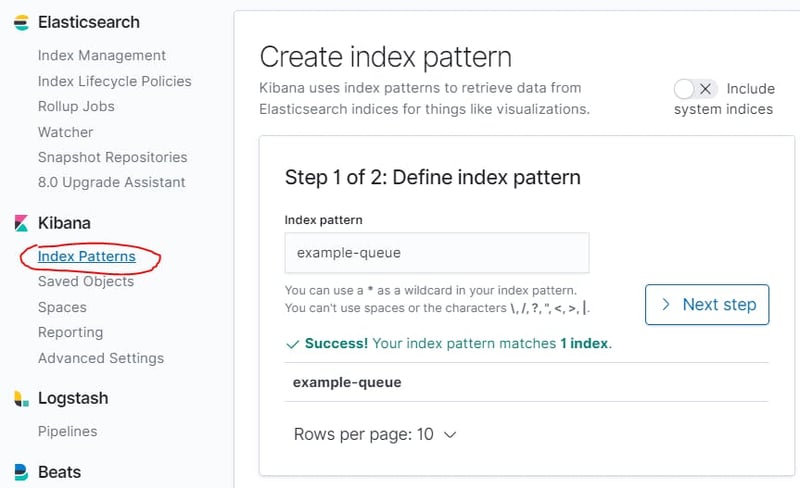Screen dimensions: 800x488
Task: Click the Elasticsearch logo icon
Action: point(21,23)
